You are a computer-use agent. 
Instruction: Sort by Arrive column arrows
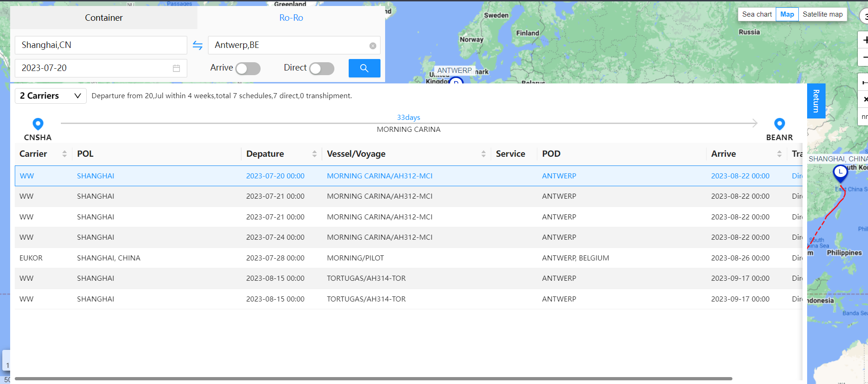779,154
